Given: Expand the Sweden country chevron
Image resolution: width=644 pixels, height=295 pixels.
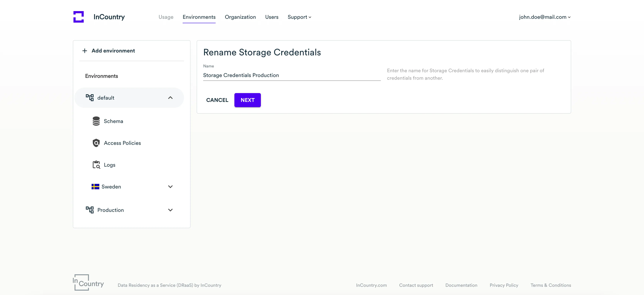Looking at the screenshot, I should click(170, 187).
